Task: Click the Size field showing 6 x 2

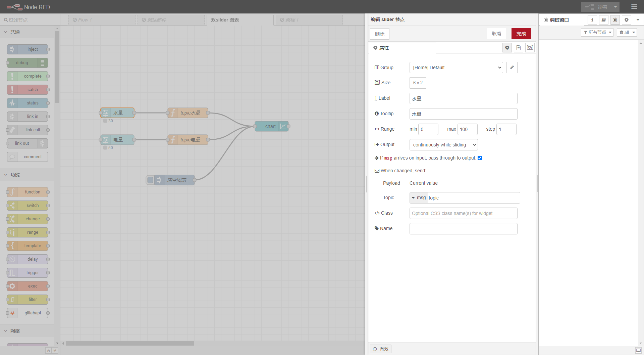Action: 418,83
